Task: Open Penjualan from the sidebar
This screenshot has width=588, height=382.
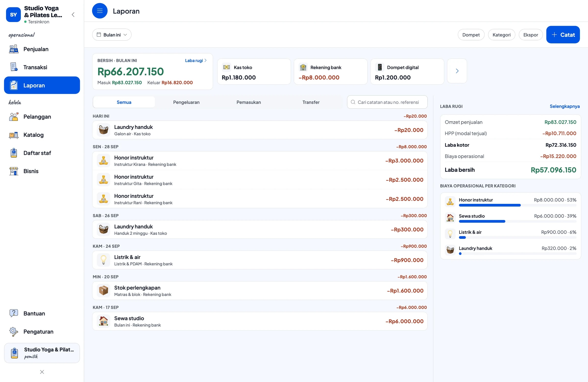Action: click(x=42, y=49)
